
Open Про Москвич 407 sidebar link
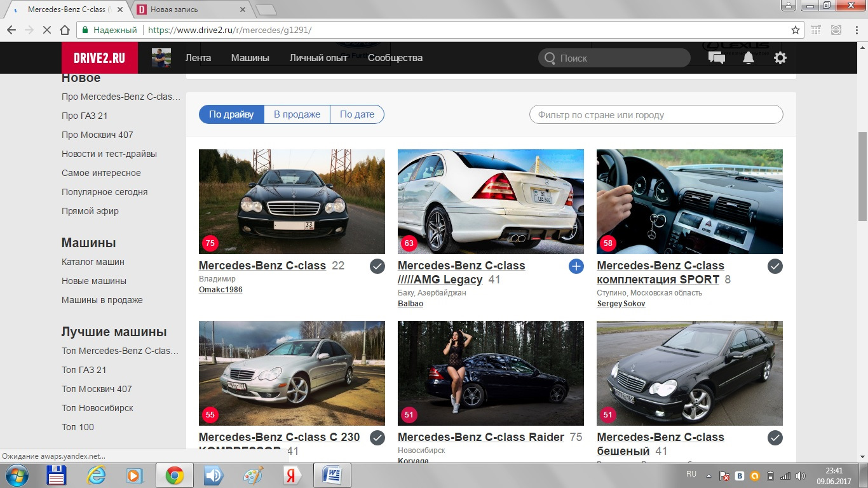(97, 135)
